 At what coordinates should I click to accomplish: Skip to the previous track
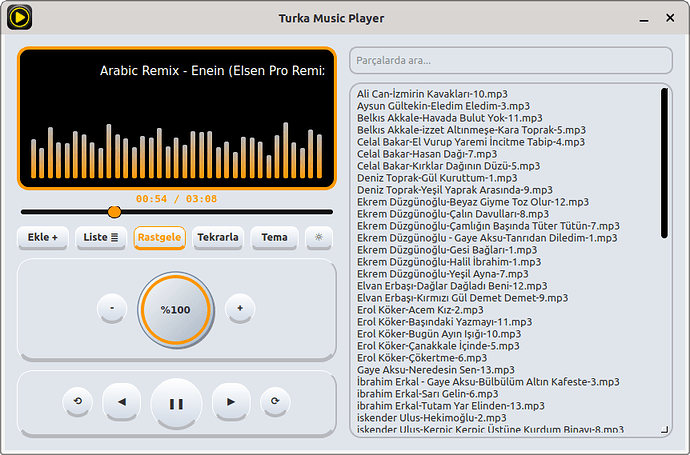click(122, 402)
